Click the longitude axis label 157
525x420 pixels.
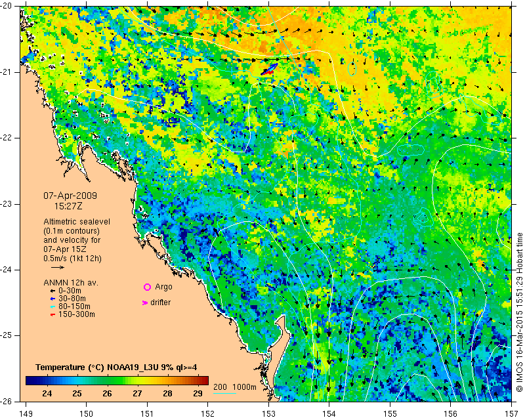[512, 414]
